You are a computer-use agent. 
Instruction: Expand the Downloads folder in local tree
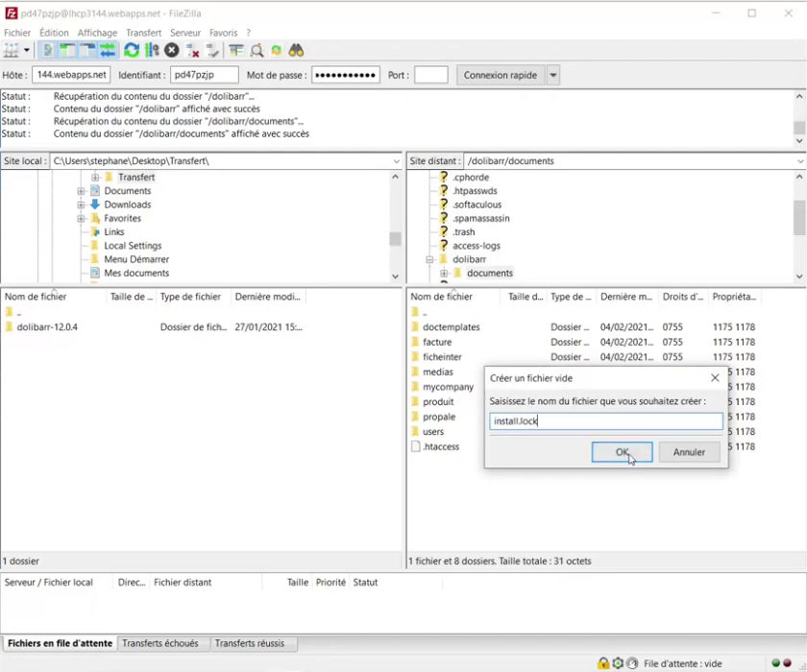coord(82,204)
